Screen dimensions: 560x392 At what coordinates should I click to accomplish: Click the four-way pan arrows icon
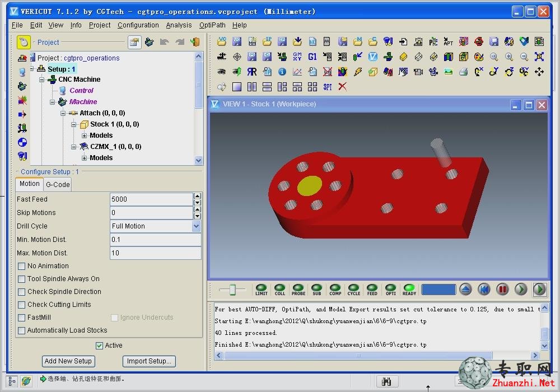(x=539, y=72)
